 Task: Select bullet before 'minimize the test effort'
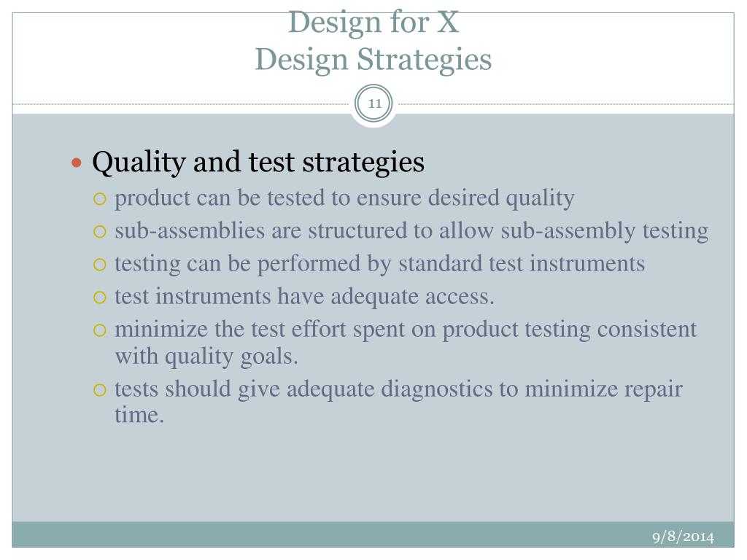pyautogui.click(x=99, y=330)
